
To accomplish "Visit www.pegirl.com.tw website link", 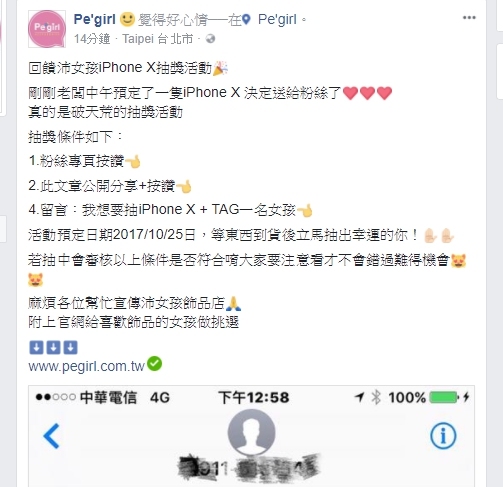I will tap(86, 366).
